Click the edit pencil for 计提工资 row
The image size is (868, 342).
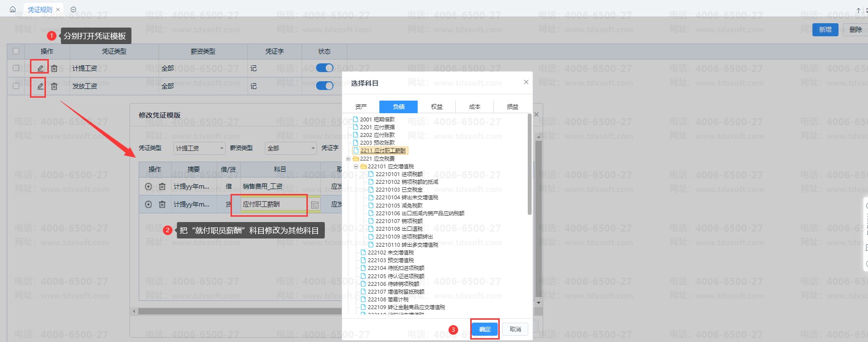(x=40, y=68)
